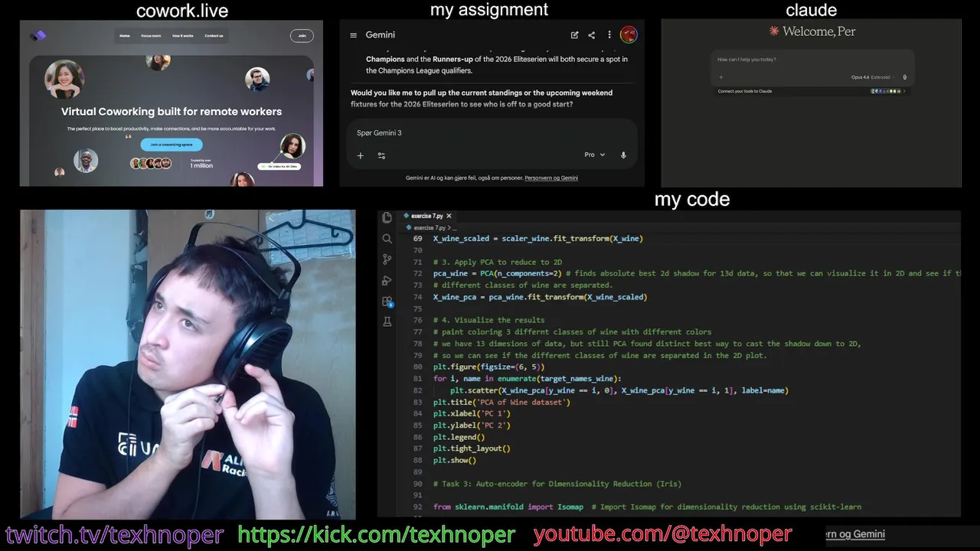Click the man with glasses avatar

257,79
